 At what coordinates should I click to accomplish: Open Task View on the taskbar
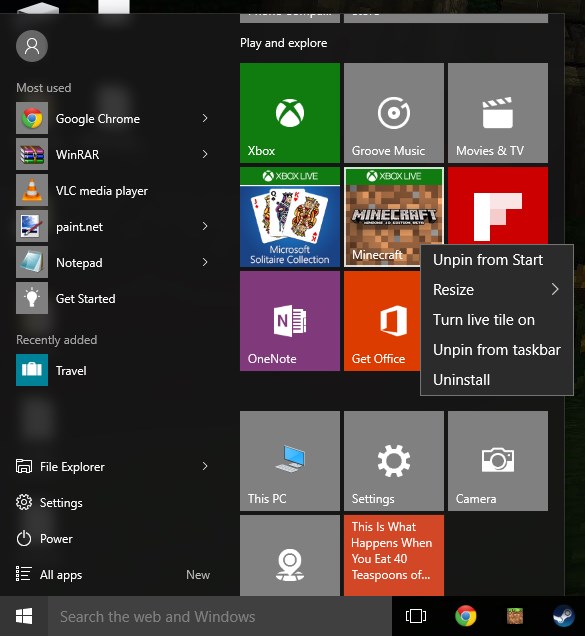coord(416,616)
